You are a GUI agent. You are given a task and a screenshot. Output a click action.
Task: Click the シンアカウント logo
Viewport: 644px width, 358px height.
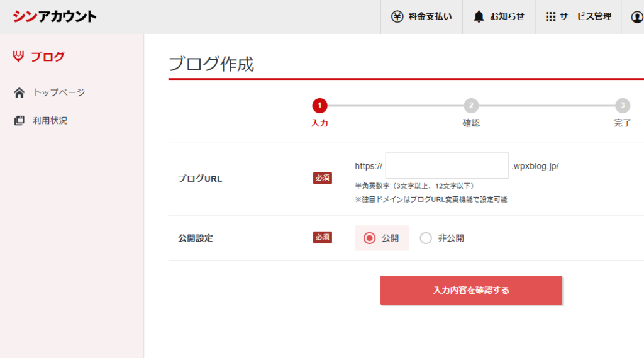coord(55,16)
